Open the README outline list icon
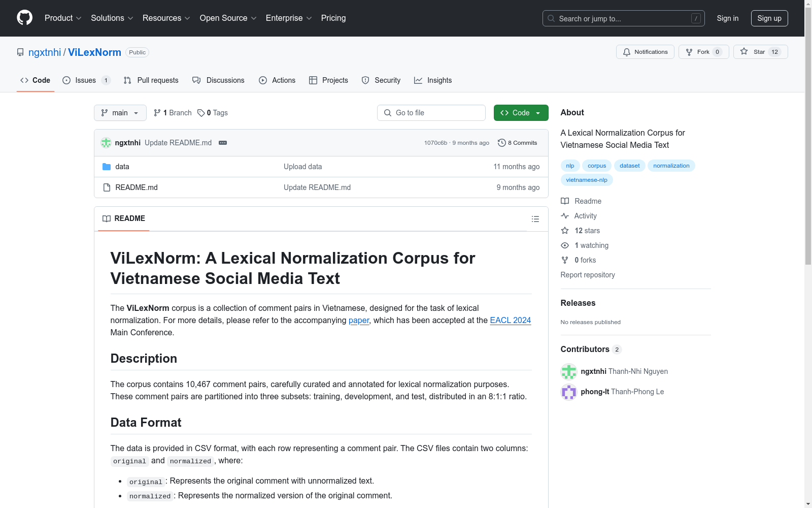 pyautogui.click(x=535, y=219)
